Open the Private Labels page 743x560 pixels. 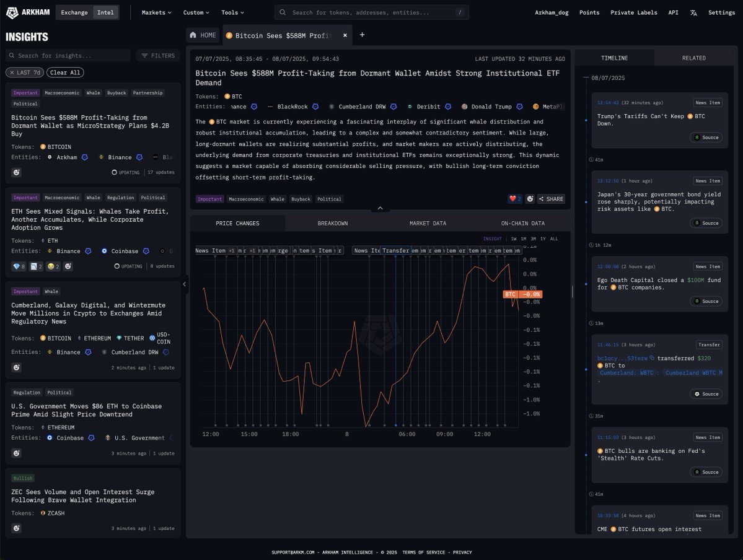point(633,12)
